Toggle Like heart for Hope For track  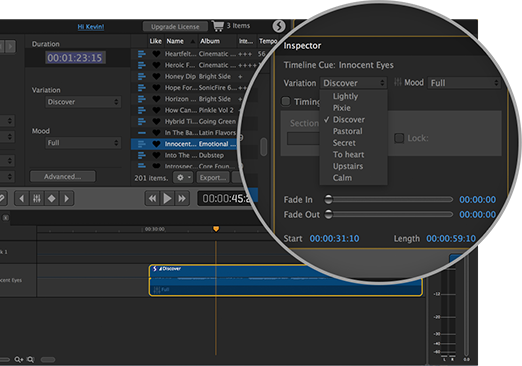(156, 88)
